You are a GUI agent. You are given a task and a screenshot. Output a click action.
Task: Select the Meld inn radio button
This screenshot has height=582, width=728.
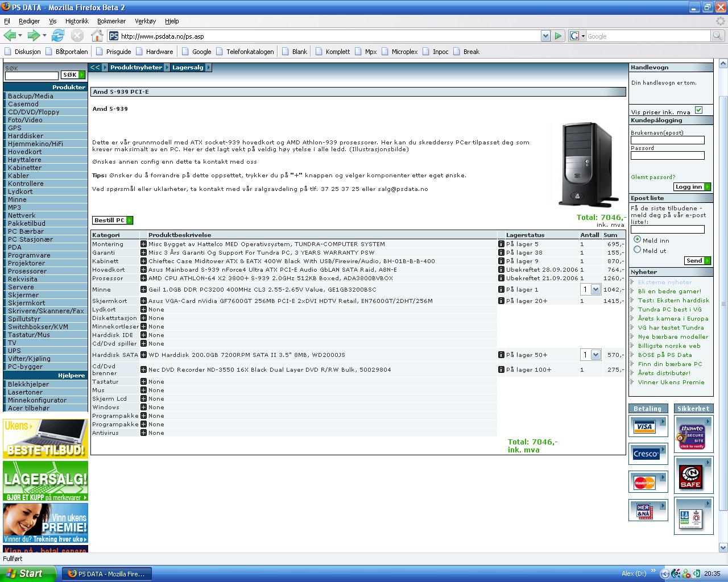(637, 240)
